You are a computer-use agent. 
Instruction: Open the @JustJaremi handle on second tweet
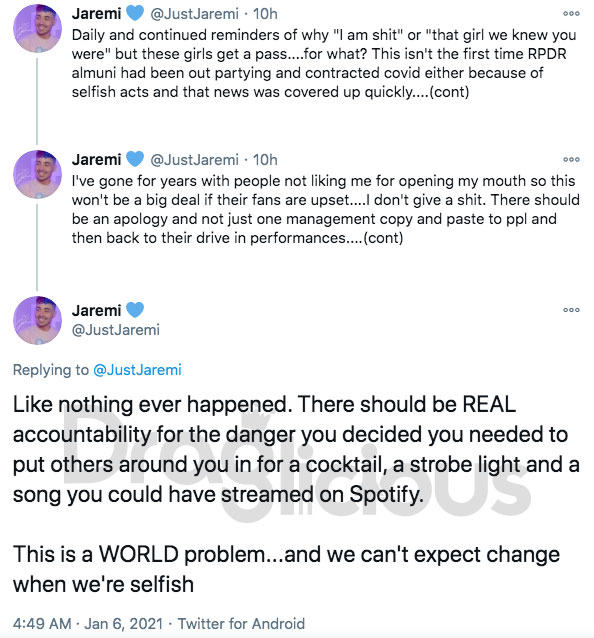pos(194,160)
